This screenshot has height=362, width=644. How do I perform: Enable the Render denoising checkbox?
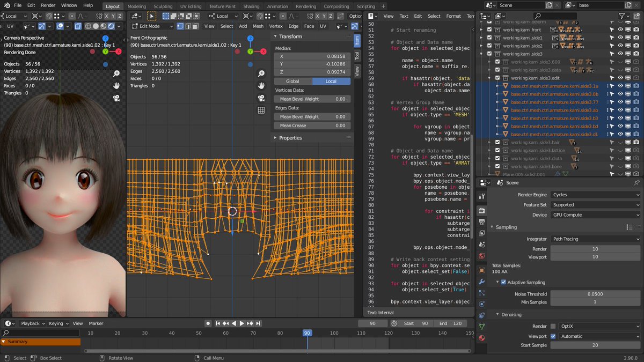coord(553,326)
